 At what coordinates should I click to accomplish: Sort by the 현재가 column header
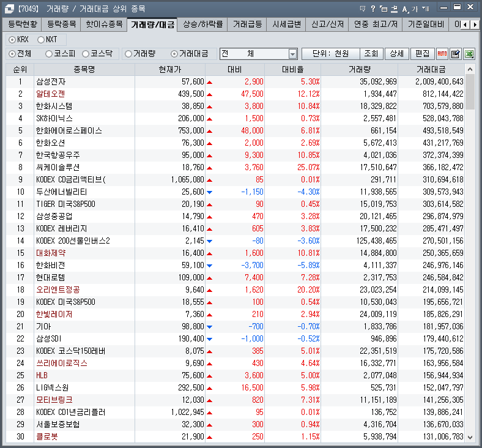[x=170, y=70]
